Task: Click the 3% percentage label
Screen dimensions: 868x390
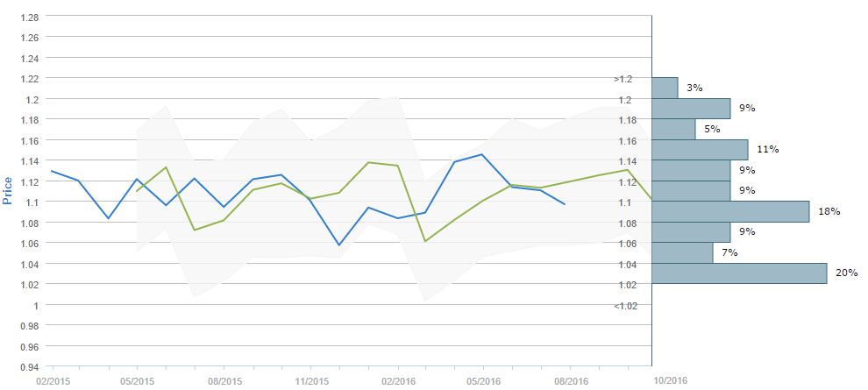Action: (x=694, y=88)
